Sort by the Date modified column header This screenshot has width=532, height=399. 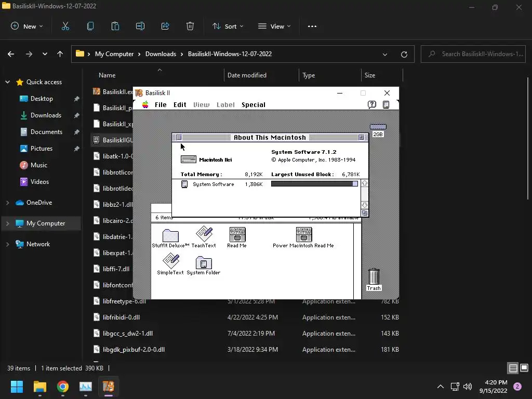point(247,75)
